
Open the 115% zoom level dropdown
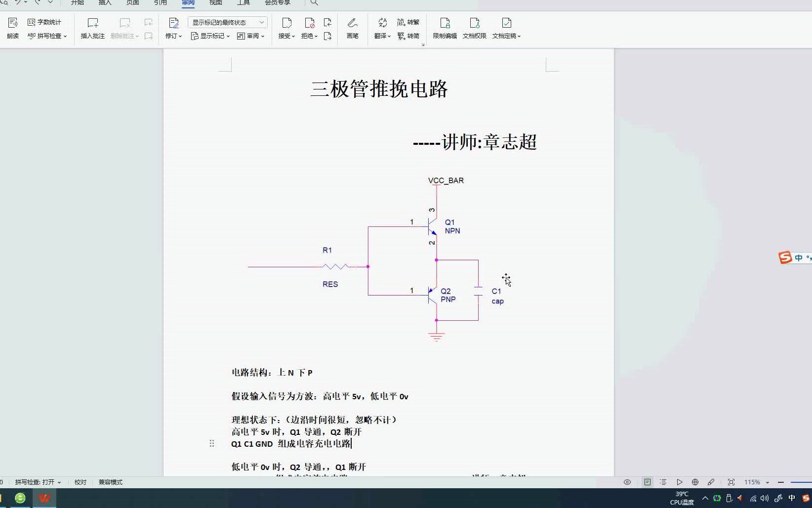point(768,483)
